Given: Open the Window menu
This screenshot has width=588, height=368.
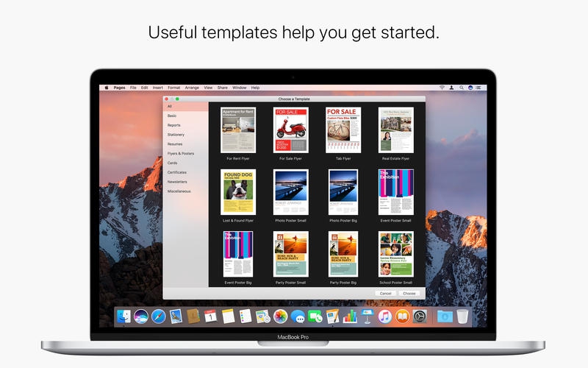Looking at the screenshot, I should tap(240, 88).
